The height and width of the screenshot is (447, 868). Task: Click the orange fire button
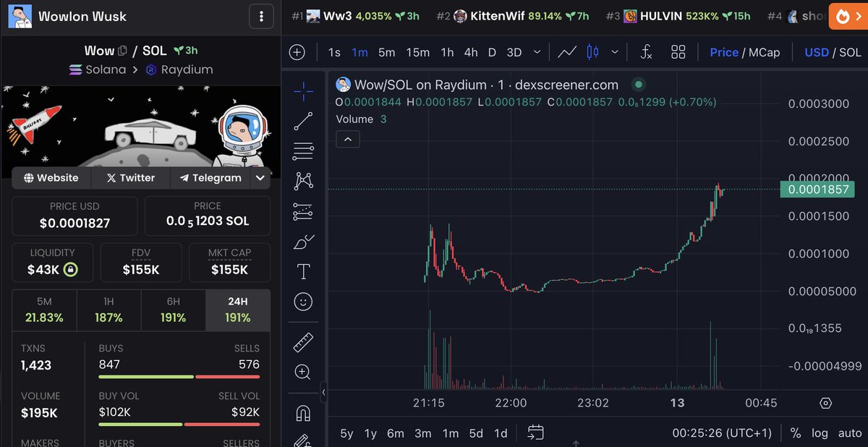pos(847,15)
